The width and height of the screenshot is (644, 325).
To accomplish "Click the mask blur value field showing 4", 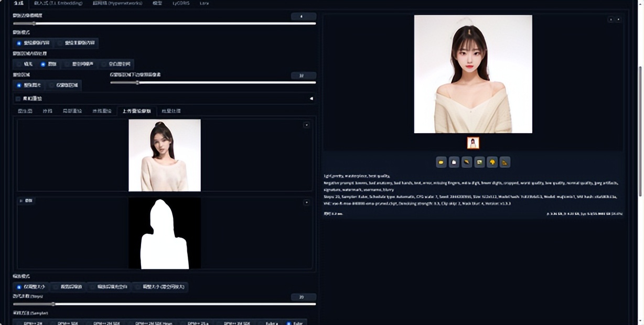I will (x=303, y=16).
